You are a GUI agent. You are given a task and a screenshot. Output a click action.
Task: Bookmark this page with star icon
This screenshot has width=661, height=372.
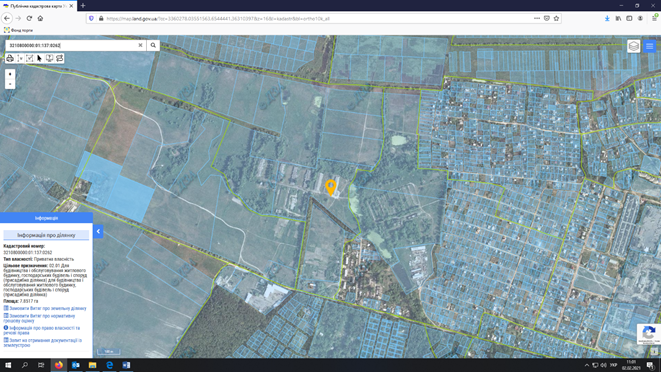[556, 19]
